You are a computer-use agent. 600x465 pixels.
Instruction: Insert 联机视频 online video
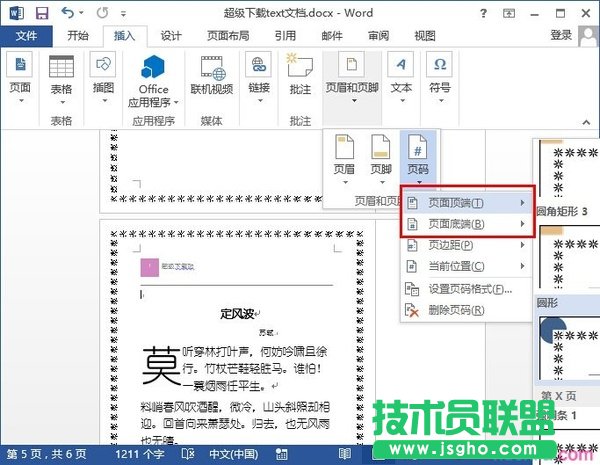click(x=213, y=67)
